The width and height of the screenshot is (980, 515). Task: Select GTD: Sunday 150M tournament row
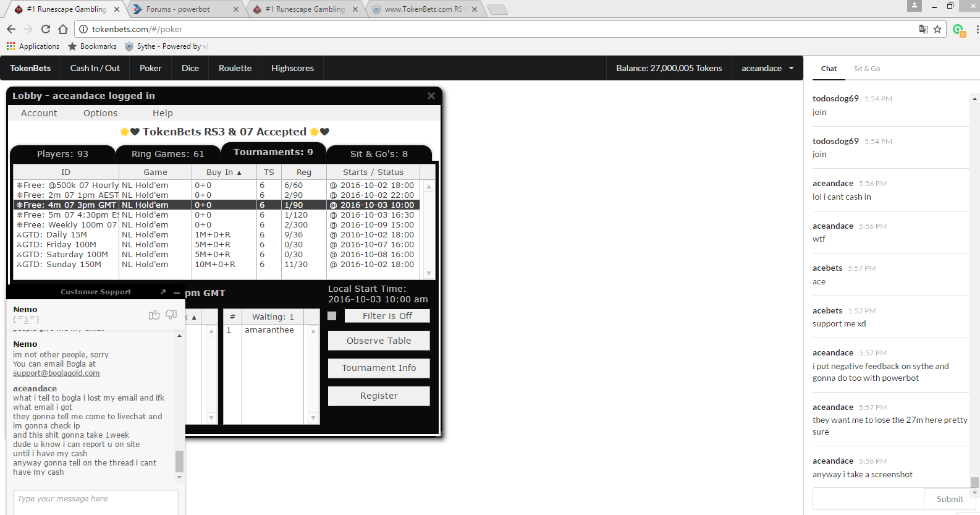click(216, 265)
